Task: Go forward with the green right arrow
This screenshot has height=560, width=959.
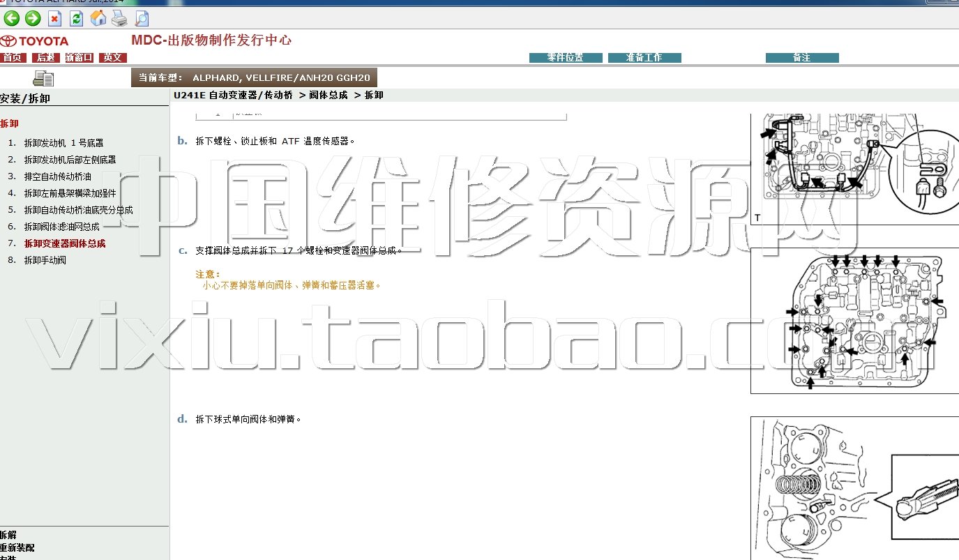Action: tap(33, 18)
